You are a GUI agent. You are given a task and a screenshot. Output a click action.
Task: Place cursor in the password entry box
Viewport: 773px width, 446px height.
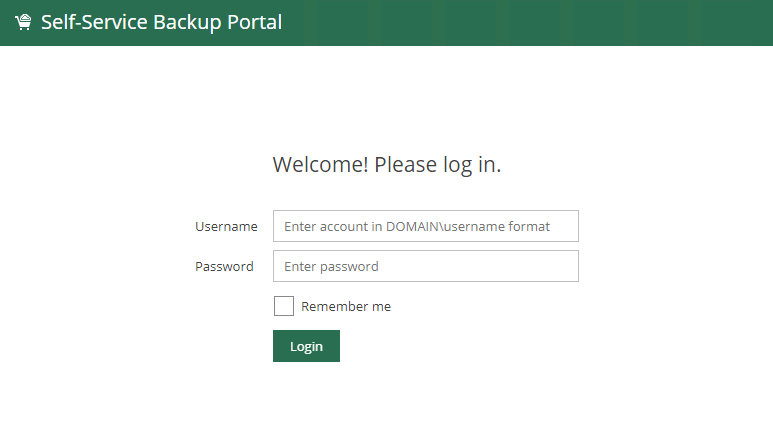pyautogui.click(x=425, y=266)
